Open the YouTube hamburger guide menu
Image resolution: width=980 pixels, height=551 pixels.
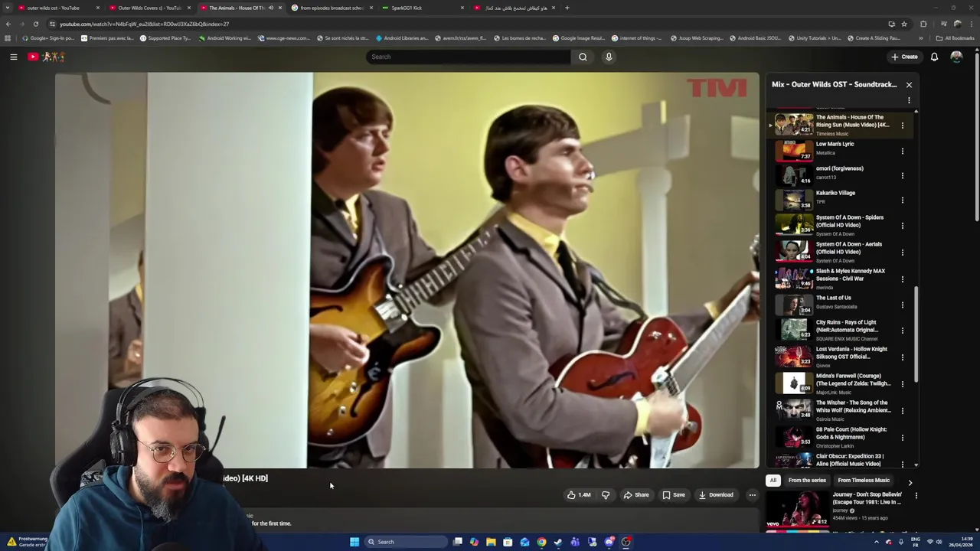[13, 57]
